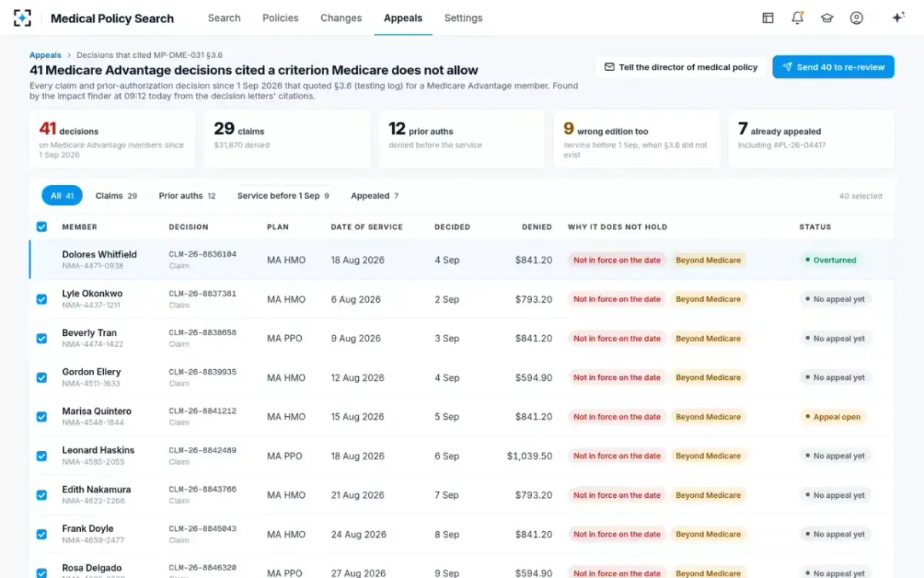
Task: Open the layout panel icon in header
Action: click(x=768, y=18)
